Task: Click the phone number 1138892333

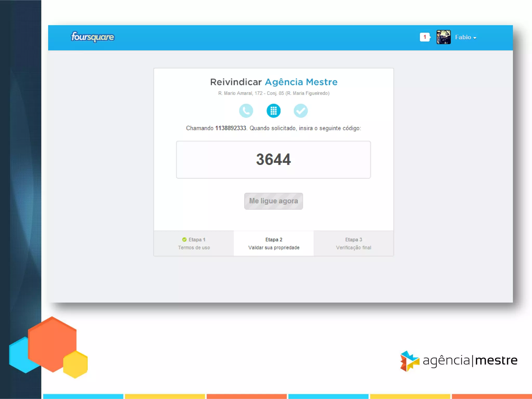Action: pos(230,128)
